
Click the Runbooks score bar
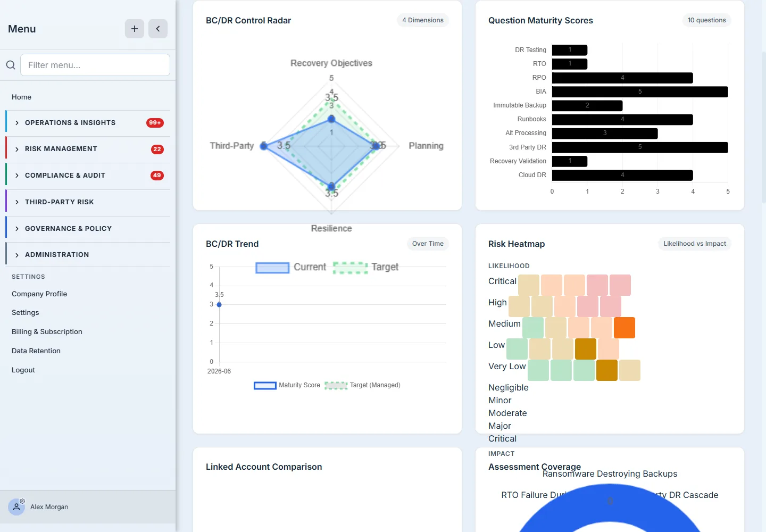click(x=622, y=120)
